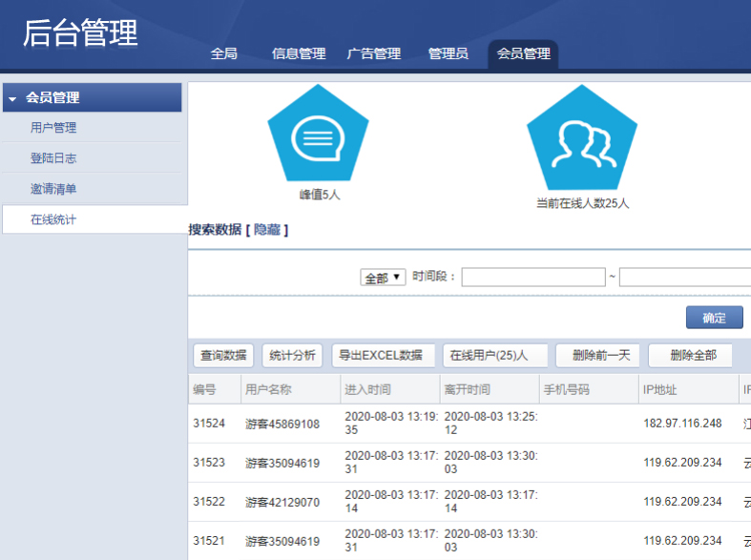Click the chat bubble pentagon icon
Viewport: 751px width, 560px height.
[318, 138]
